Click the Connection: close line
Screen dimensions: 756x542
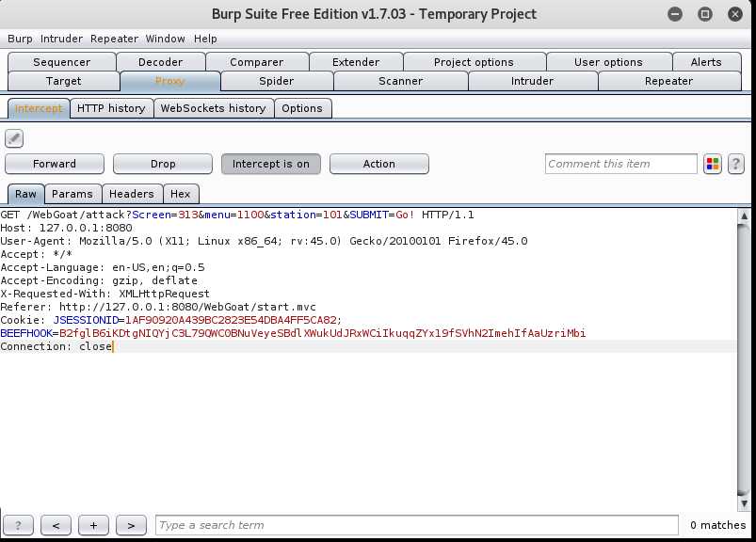pyautogui.click(x=56, y=346)
